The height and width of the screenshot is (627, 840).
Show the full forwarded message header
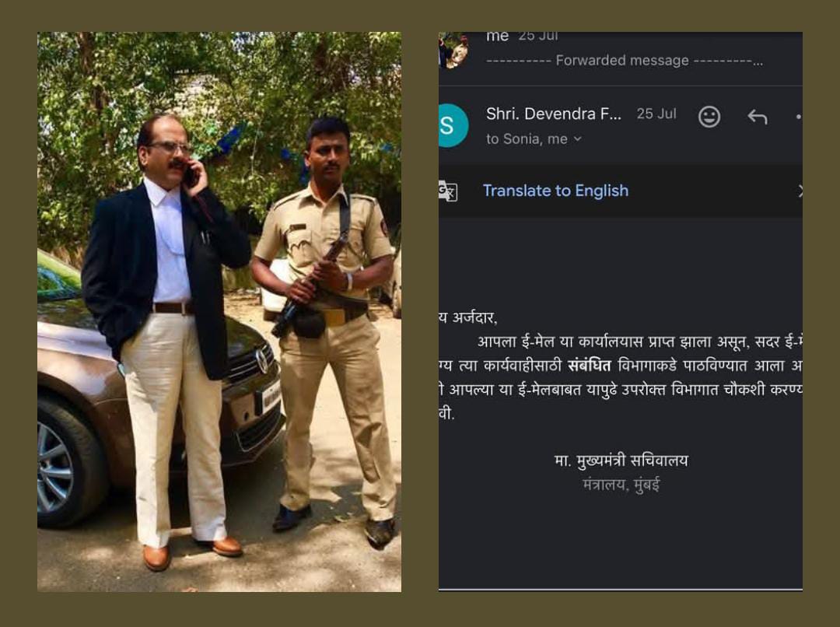click(622, 59)
